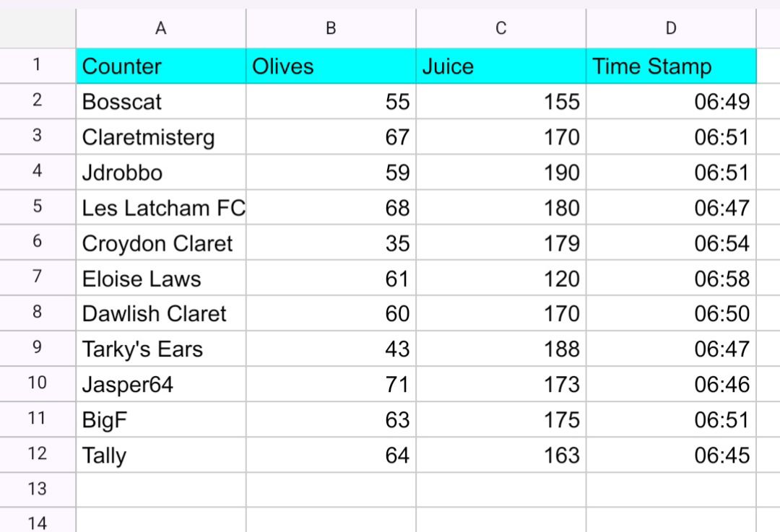
Task: Select column A header
Action: pos(160,29)
